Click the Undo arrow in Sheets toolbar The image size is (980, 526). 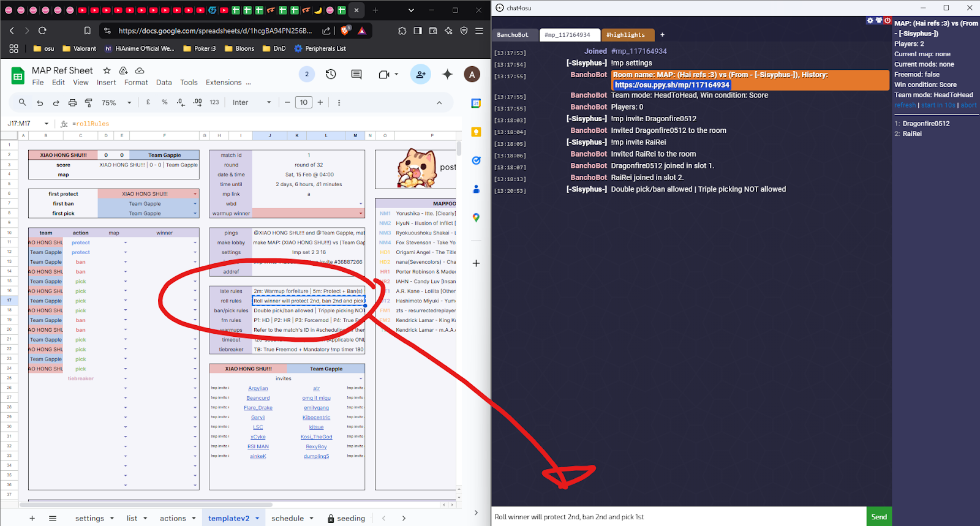tap(40, 103)
